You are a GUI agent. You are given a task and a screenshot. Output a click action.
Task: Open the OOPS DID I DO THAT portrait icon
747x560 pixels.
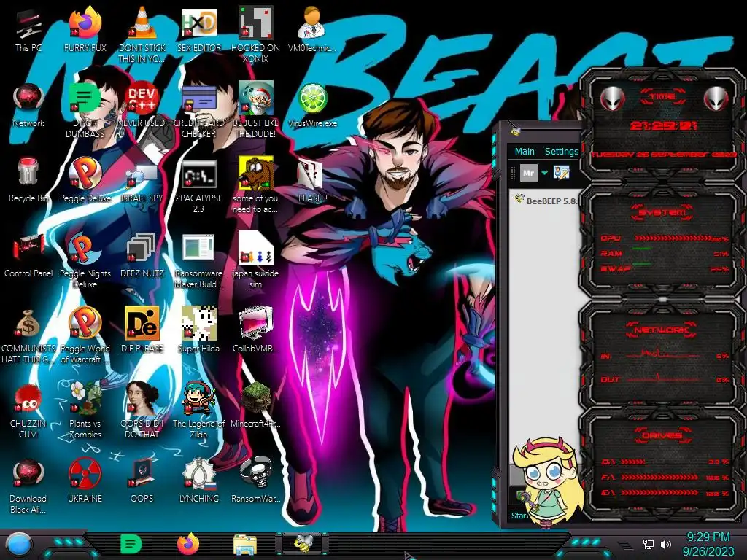point(142,411)
